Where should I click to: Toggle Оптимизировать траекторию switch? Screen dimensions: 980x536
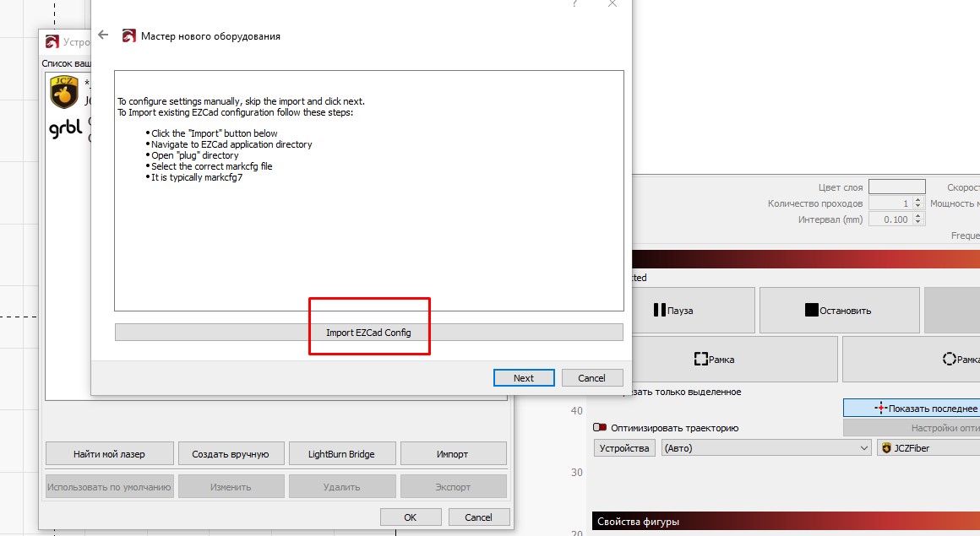[x=600, y=428]
